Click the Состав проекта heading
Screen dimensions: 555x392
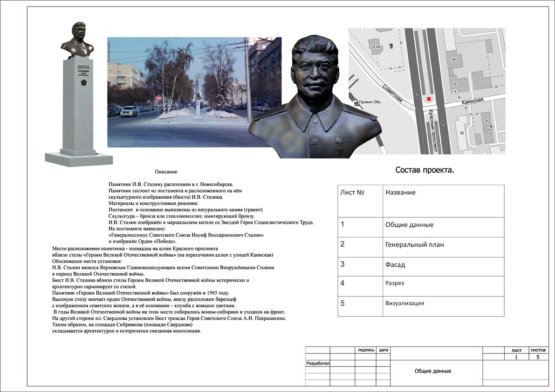pos(425,170)
